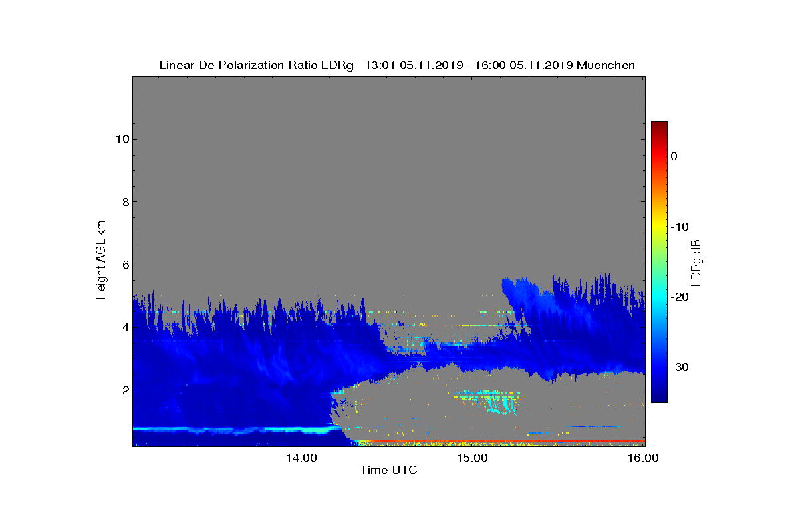Click the colorbar label '-20'
This screenshot has width=798, height=532.
[679, 297]
